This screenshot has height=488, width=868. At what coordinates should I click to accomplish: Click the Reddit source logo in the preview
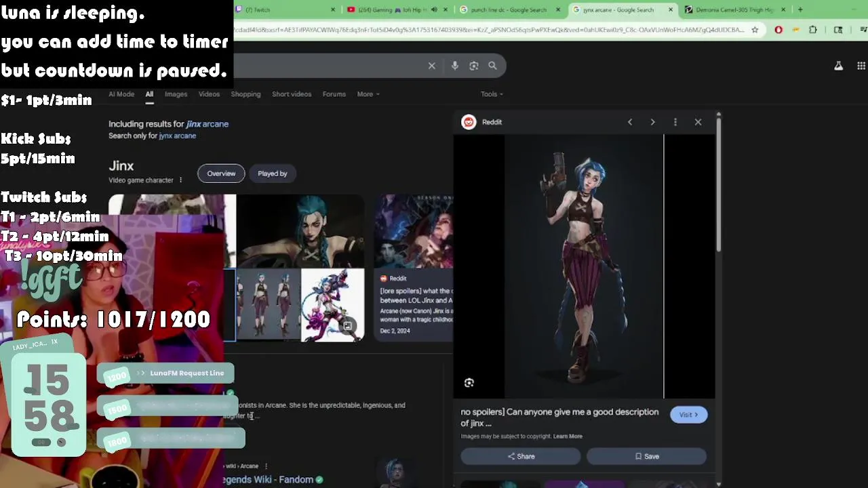click(468, 122)
